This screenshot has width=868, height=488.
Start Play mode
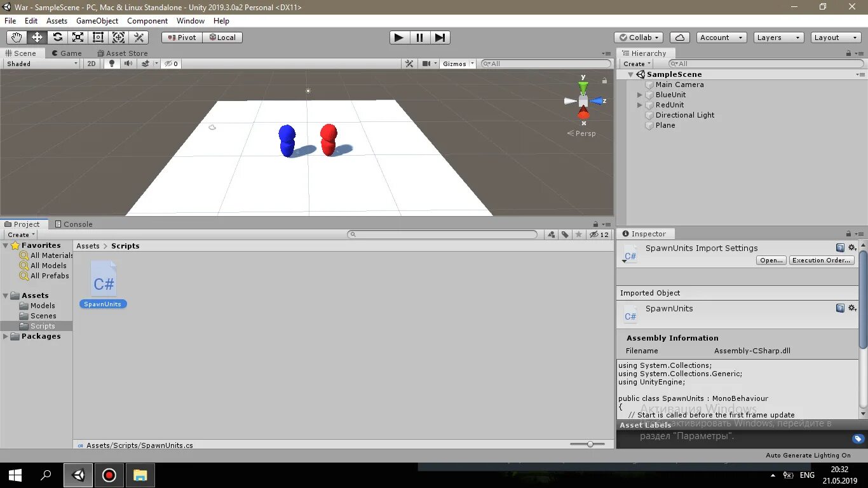399,37
